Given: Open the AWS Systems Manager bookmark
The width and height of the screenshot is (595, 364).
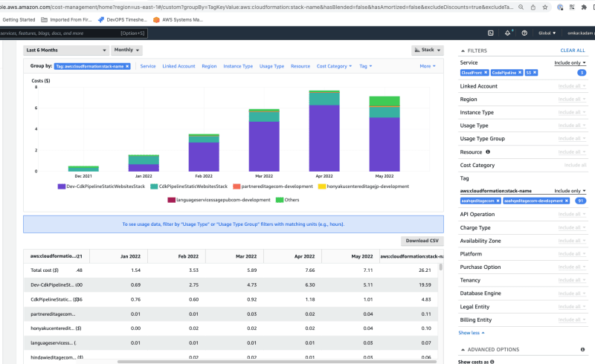Looking at the screenshot, I should click(x=178, y=20).
